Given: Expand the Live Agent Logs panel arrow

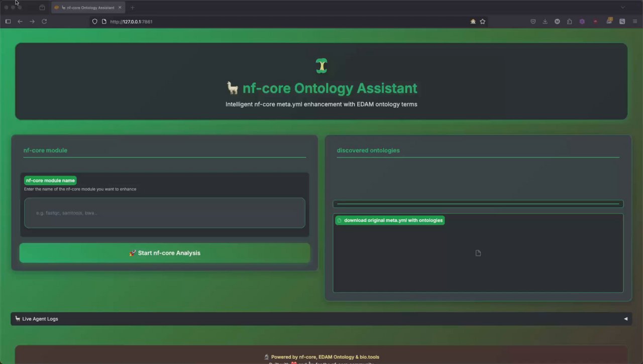Looking at the screenshot, I should pos(625,319).
